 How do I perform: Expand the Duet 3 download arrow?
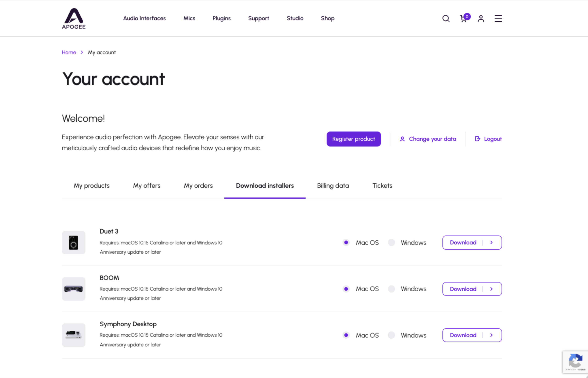click(x=491, y=242)
